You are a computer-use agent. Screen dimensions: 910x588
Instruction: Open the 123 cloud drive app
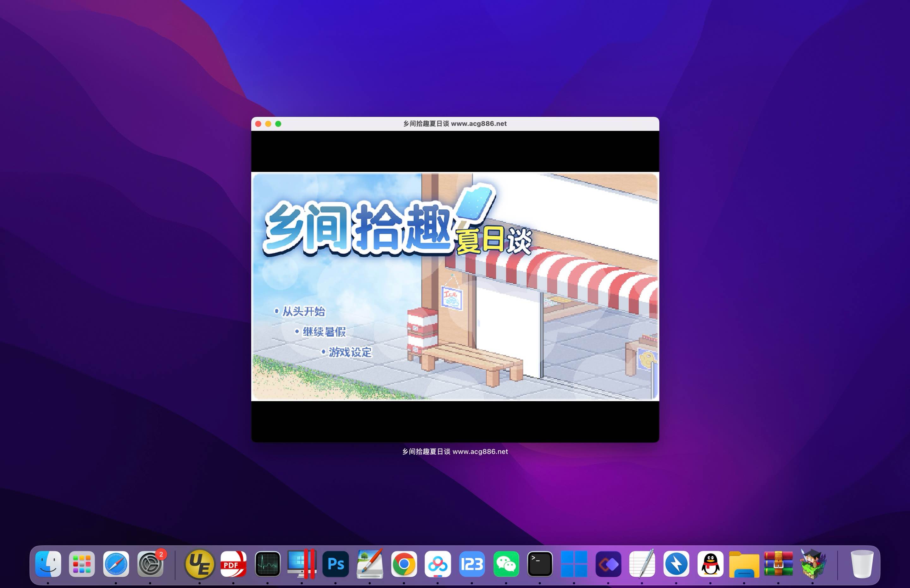pos(472,564)
